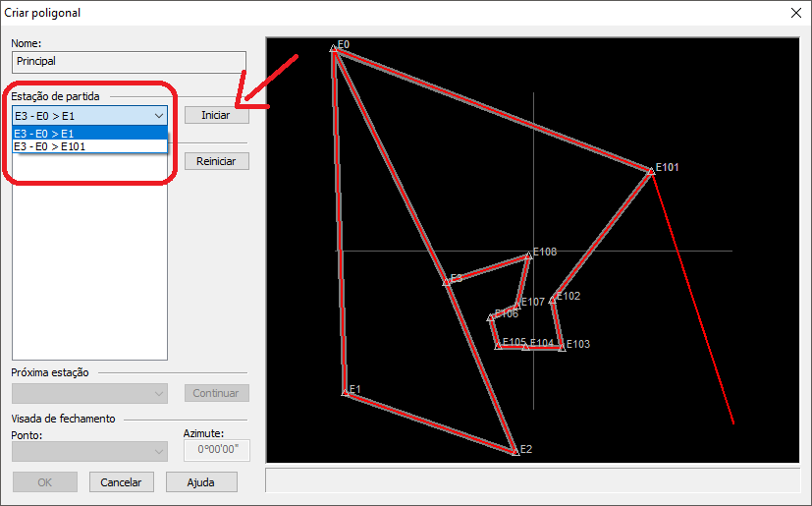
Task: Pick the E2 station point
Action: click(x=515, y=452)
